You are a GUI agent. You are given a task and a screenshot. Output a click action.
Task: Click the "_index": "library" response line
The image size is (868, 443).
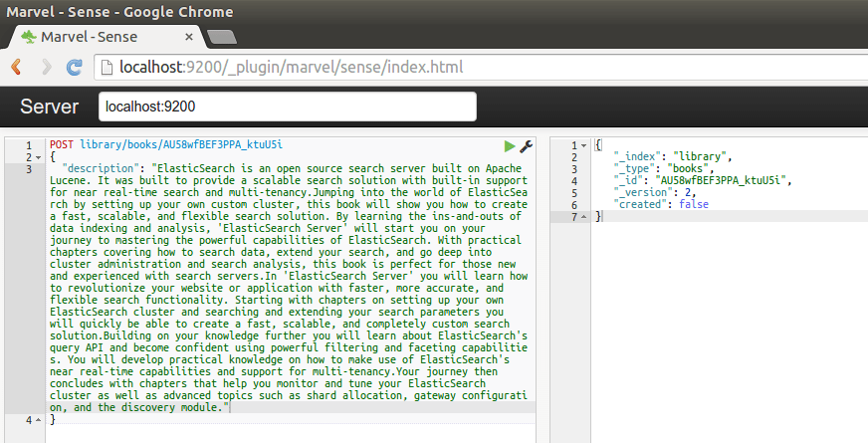pos(673,156)
